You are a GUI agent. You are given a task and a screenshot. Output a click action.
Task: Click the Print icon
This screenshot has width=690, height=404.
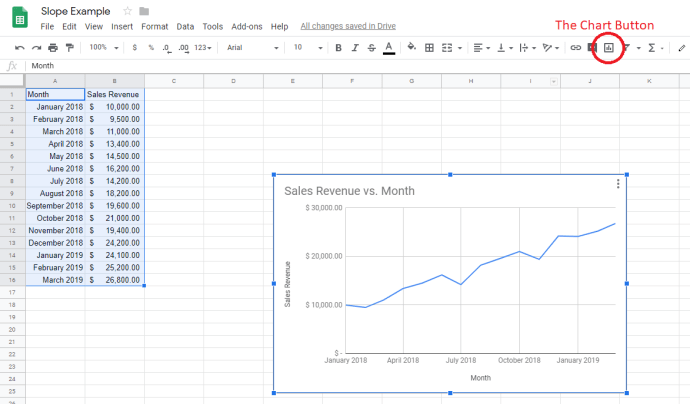(x=52, y=47)
